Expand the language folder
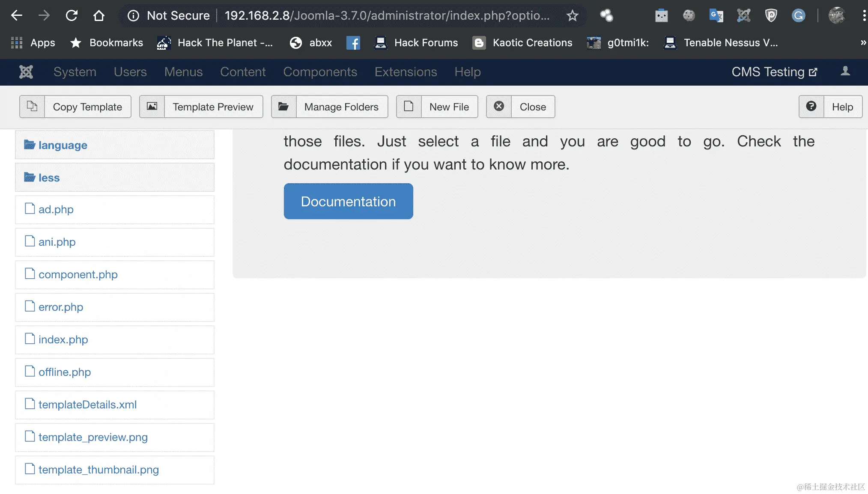Viewport: 868px width, 494px height. click(x=63, y=145)
